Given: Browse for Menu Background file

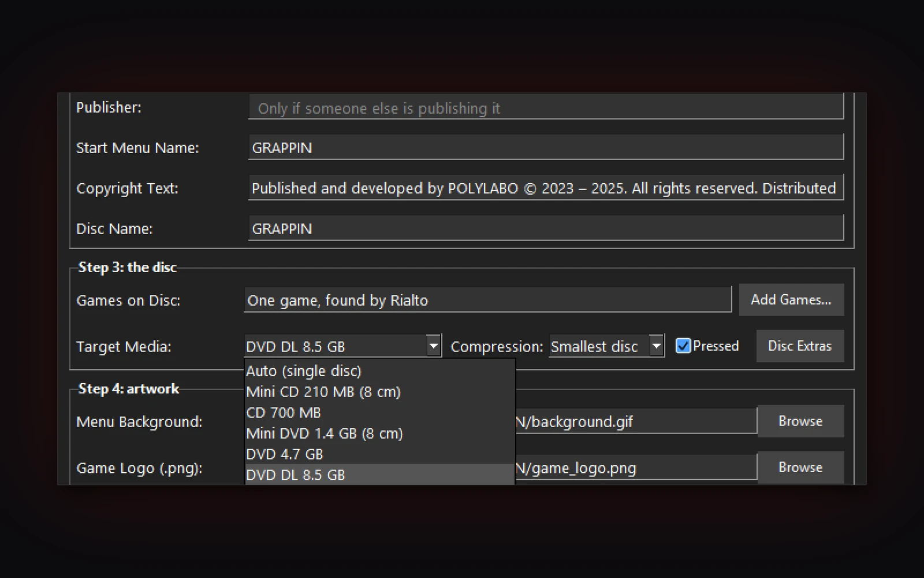Looking at the screenshot, I should tap(800, 421).
